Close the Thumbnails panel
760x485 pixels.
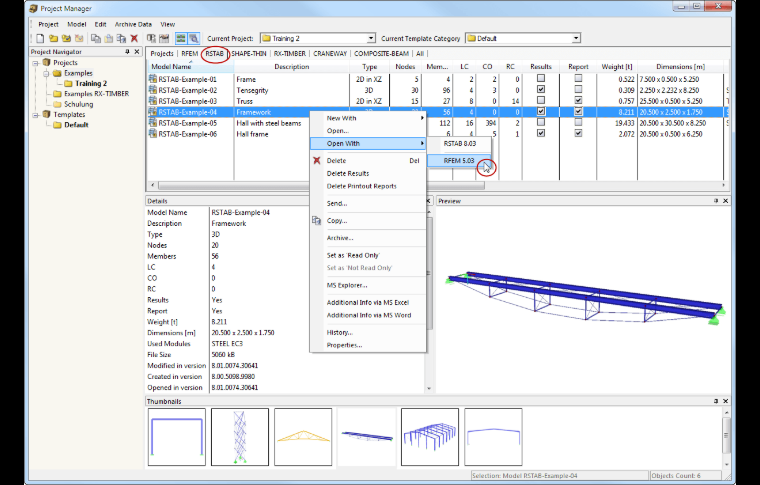[x=726, y=401]
